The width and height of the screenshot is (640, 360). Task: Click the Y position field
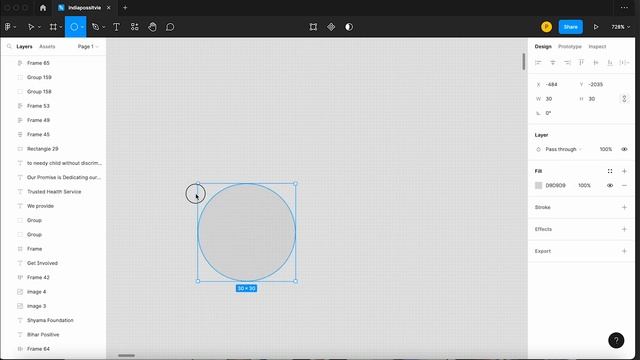click(x=597, y=84)
